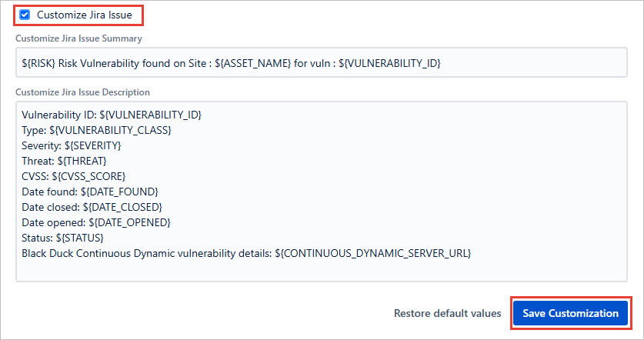Click the 'Severity: ${SEVERITY}' description line
This screenshot has height=340, width=644.
click(72, 145)
